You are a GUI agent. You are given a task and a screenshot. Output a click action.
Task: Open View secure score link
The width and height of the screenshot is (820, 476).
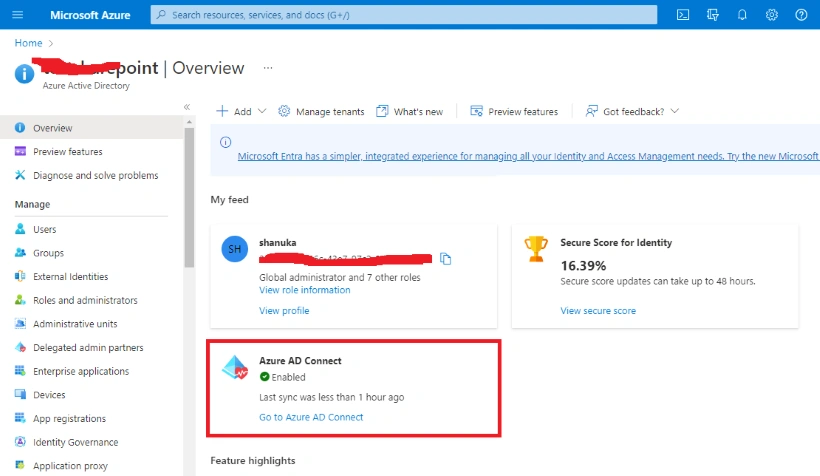point(598,311)
